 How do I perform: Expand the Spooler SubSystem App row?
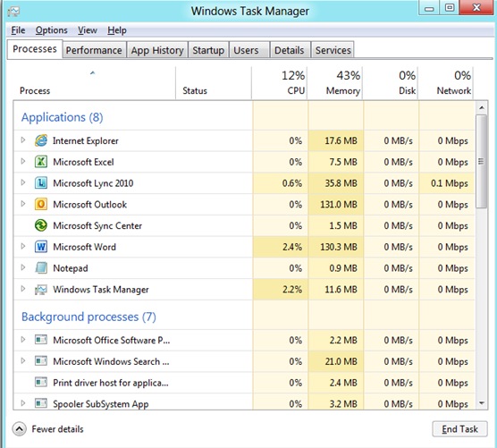pyautogui.click(x=23, y=403)
